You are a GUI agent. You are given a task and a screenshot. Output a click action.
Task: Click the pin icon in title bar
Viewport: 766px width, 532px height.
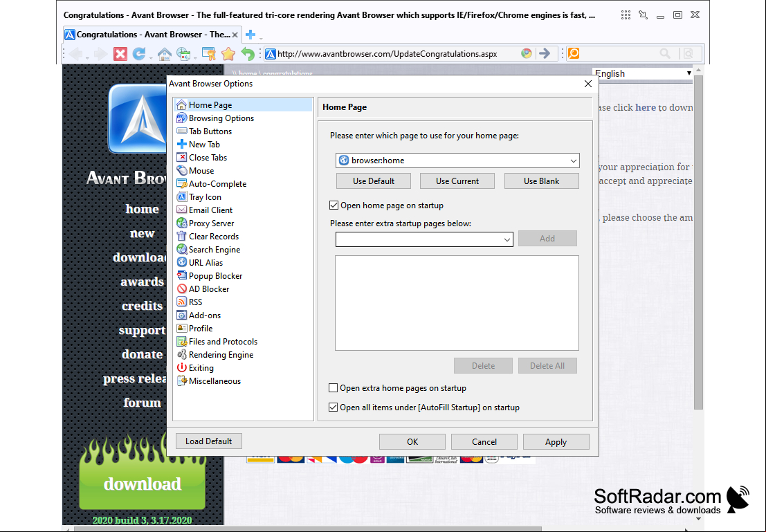coord(643,15)
